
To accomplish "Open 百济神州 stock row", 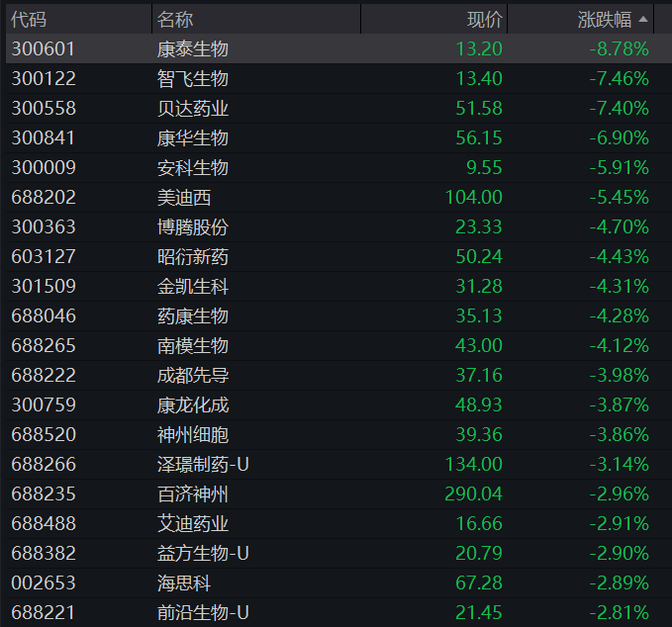I will 338,493.
